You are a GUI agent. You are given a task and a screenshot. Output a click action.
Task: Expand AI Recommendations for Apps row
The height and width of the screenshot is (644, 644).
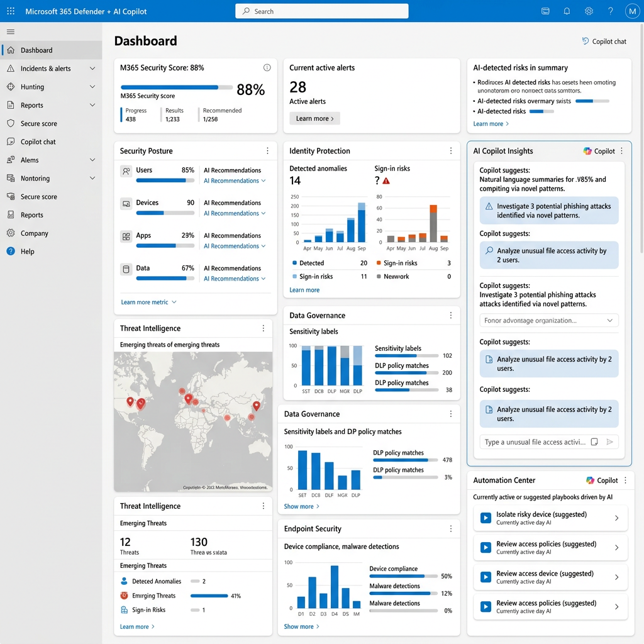[x=235, y=246]
